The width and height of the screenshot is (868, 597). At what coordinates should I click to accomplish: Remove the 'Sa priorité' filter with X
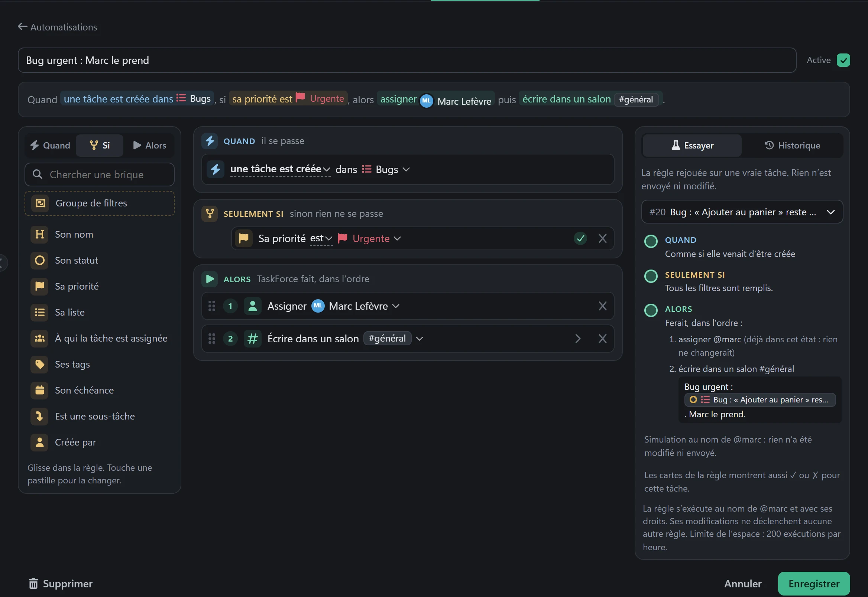point(602,239)
